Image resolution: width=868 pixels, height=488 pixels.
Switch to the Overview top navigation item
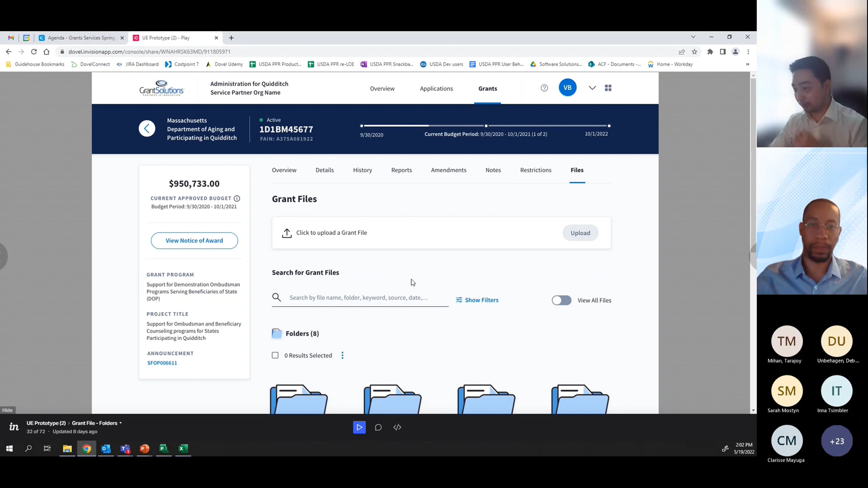point(382,89)
